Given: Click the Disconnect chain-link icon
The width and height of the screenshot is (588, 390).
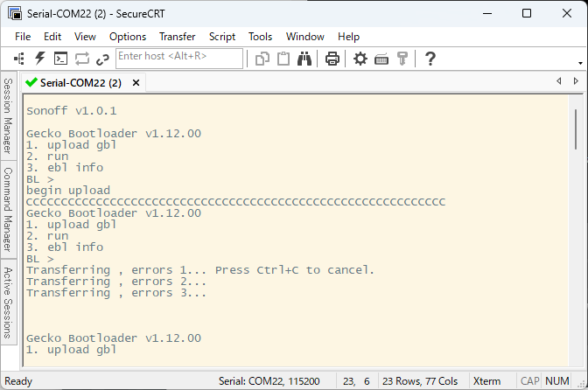Looking at the screenshot, I should coord(102,59).
